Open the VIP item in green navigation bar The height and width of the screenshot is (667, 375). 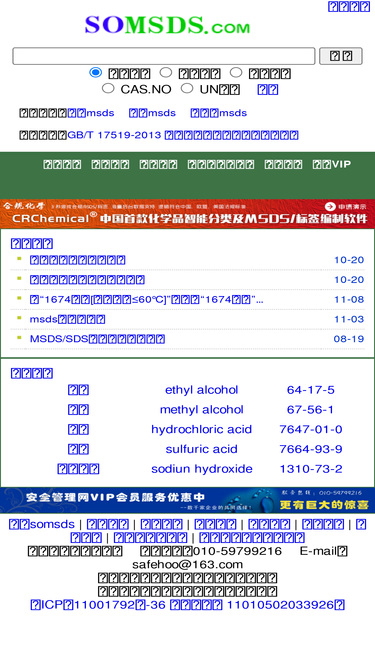(x=332, y=164)
